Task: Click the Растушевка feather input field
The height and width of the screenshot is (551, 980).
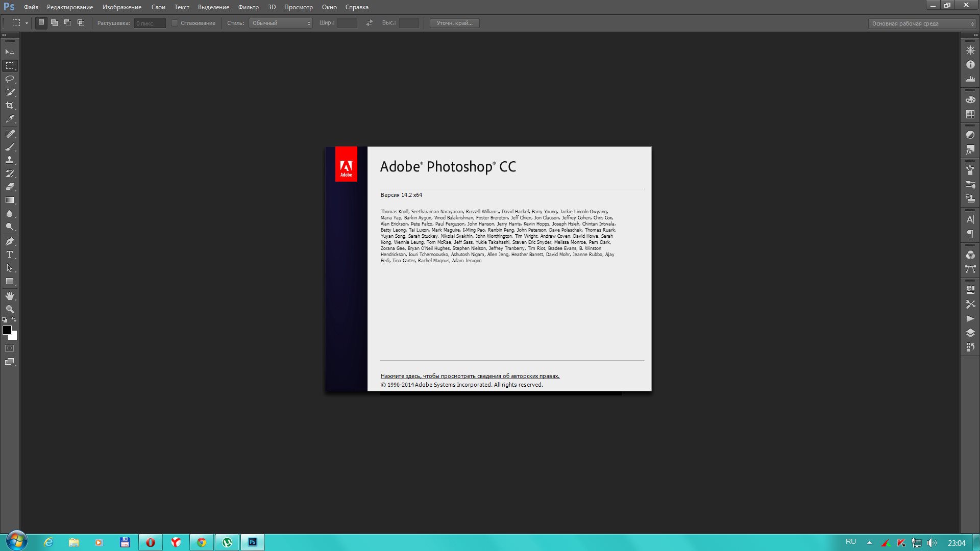Action: (x=150, y=23)
